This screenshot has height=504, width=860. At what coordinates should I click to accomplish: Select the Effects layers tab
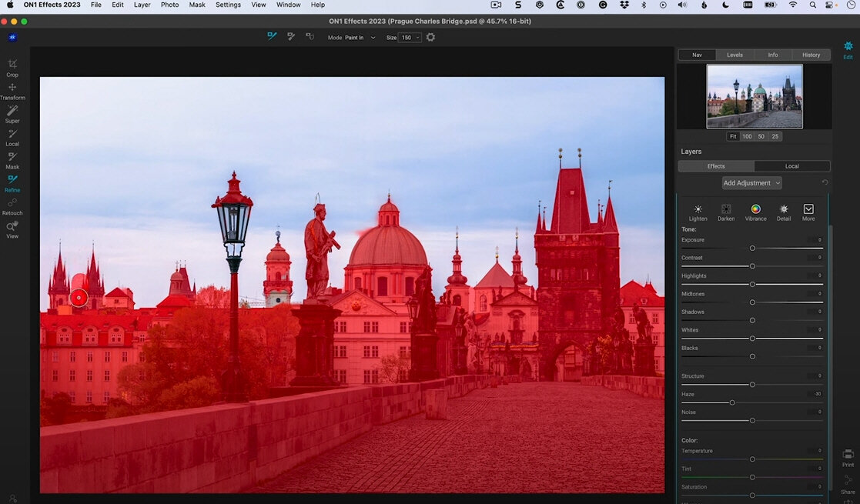(716, 166)
